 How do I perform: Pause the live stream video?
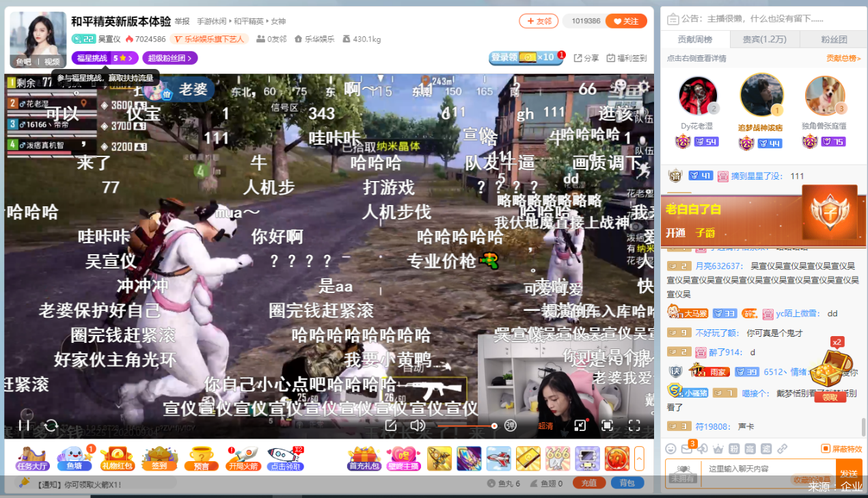[x=24, y=425]
